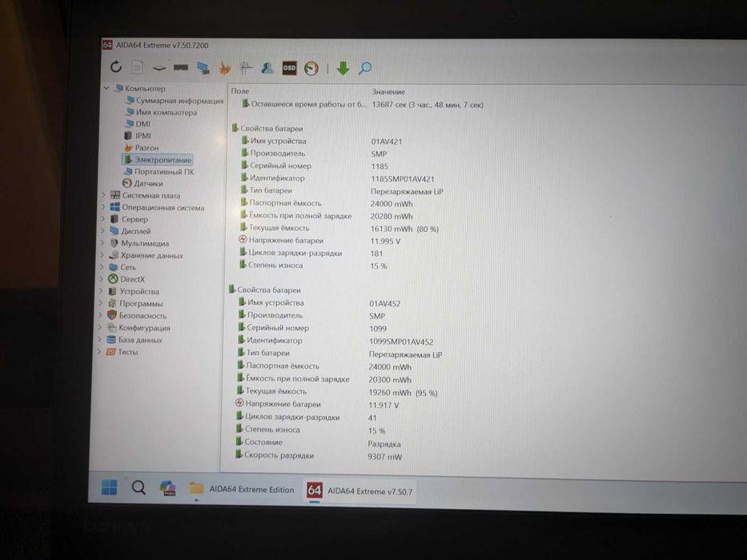Expand the DirectX tree node
Image resolution: width=747 pixels, height=560 pixels.
tap(101, 279)
